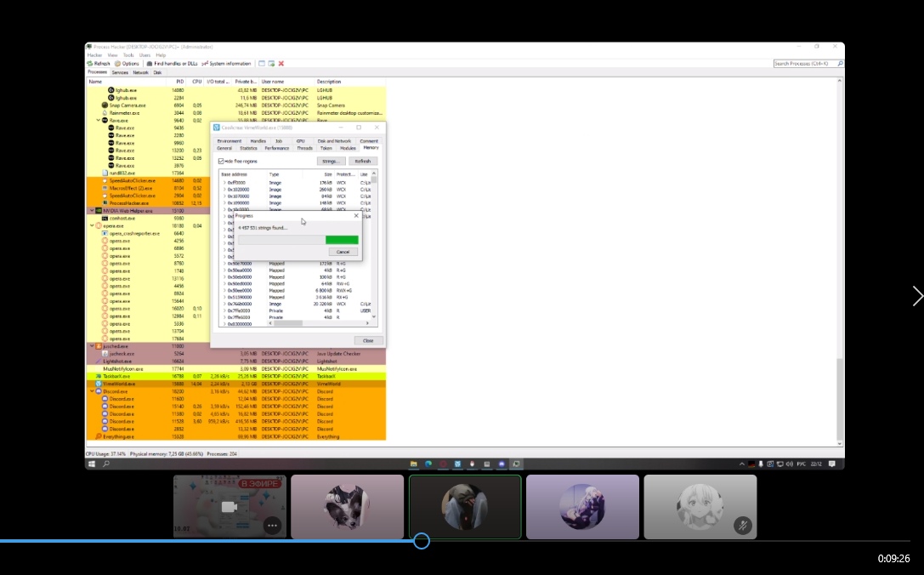Click the red X terminate icon in toolbar
924x575 pixels.
(x=281, y=64)
